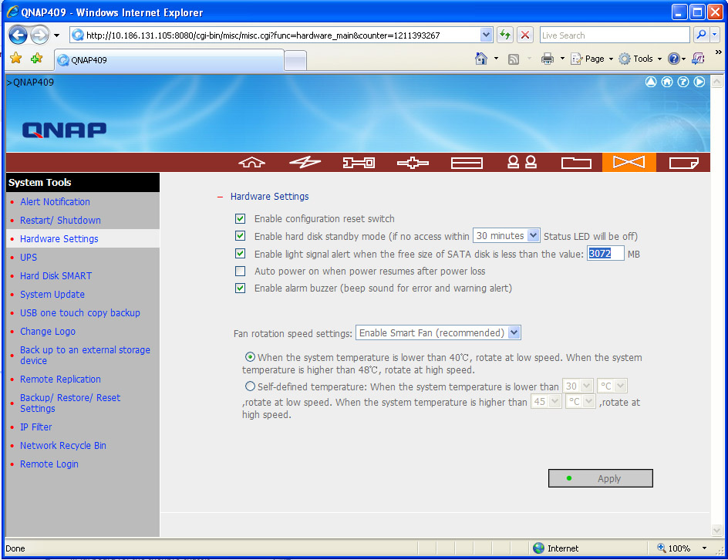Click the Add to Favorites star-plus icon
728x560 pixels.
coord(37,58)
